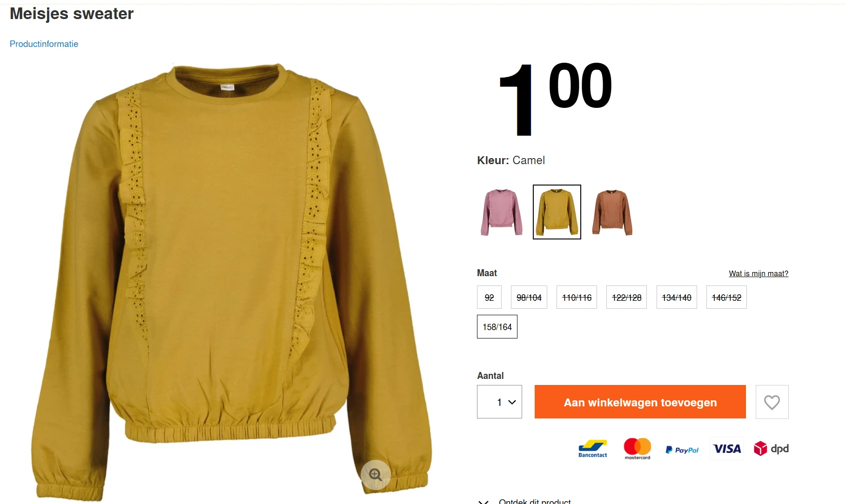Open 'Wat is mijn maat?' size guide
The height and width of the screenshot is (504, 846).
pyautogui.click(x=759, y=273)
